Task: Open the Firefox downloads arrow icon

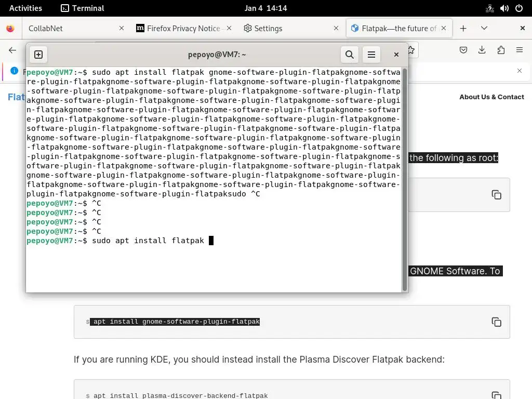Action: pyautogui.click(x=482, y=50)
